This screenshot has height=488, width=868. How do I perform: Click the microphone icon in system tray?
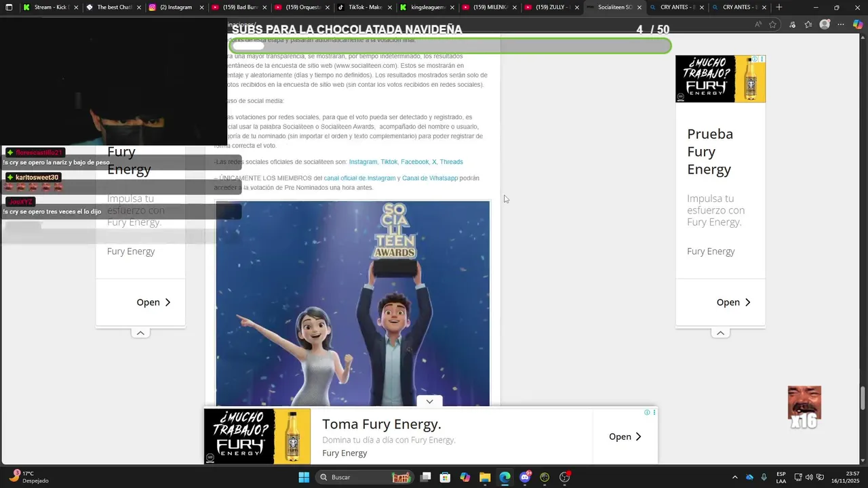click(x=764, y=477)
